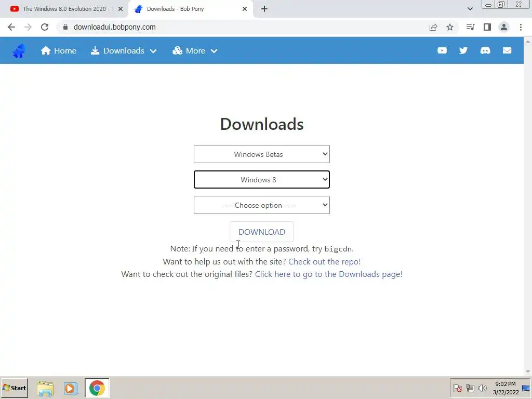532x399 pixels.
Task: Expand the More navbar menu
Action: pos(195,50)
